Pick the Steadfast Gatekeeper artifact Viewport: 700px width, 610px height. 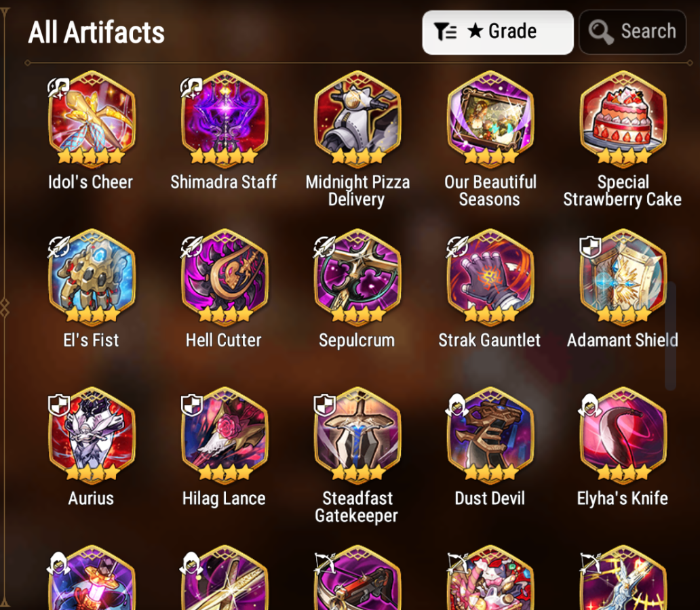357,436
